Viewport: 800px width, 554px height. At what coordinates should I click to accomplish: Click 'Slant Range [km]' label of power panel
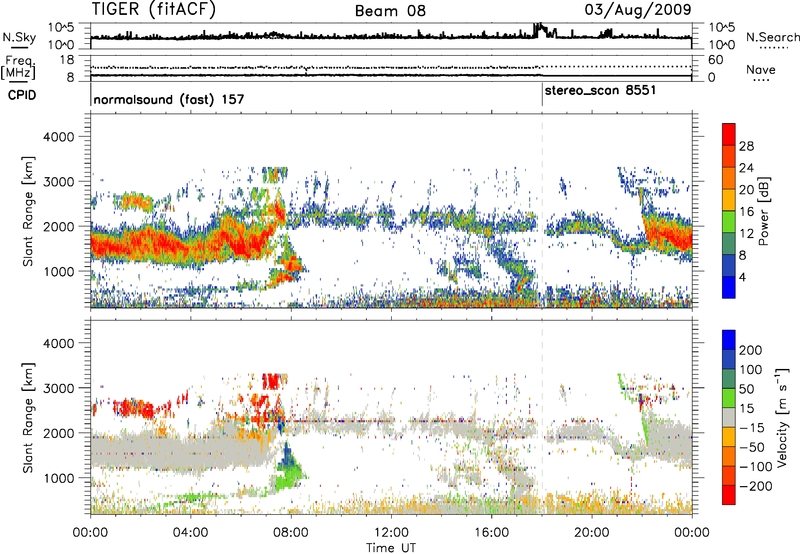[28, 211]
